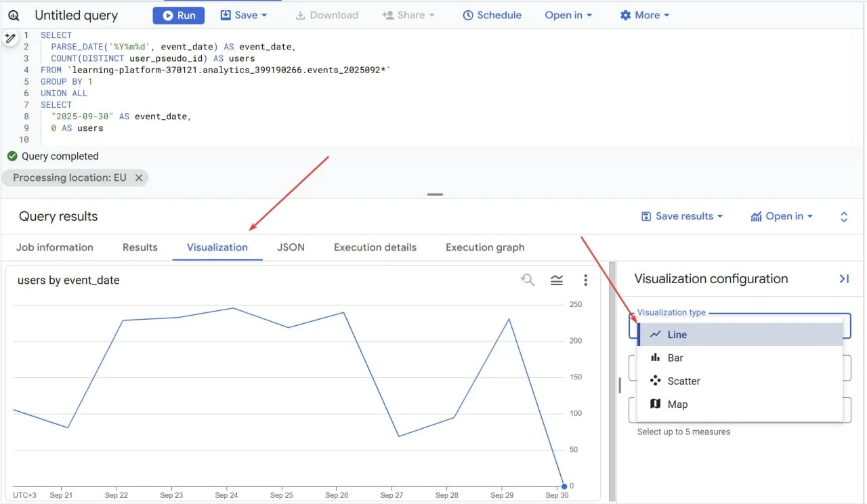Toggle the chart legend icon
This screenshot has height=504, width=867.
[x=557, y=280]
